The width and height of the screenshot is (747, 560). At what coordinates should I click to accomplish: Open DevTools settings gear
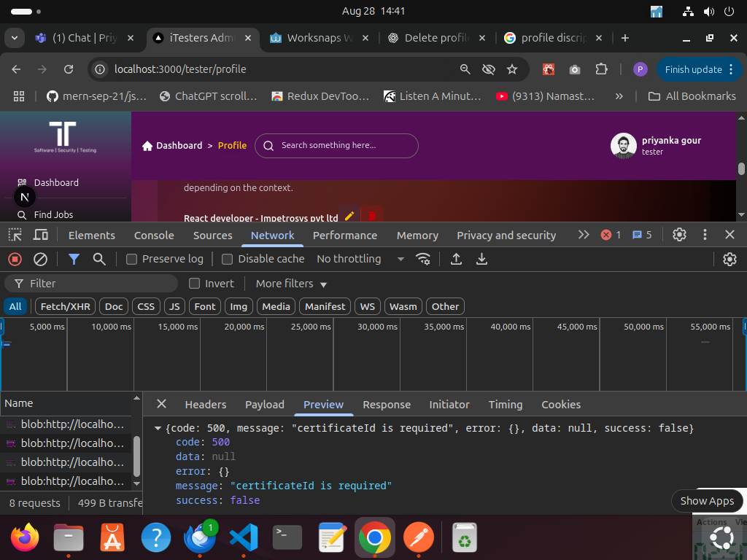pyautogui.click(x=679, y=235)
